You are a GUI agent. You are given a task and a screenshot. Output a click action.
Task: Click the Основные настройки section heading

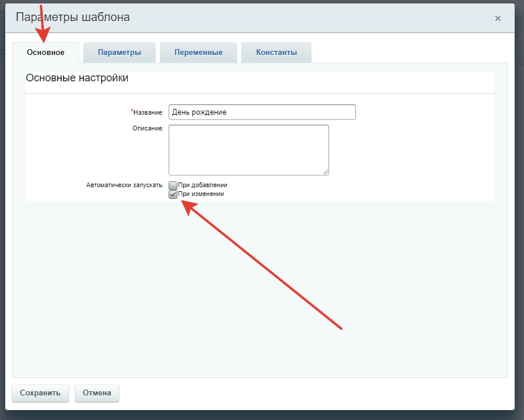click(77, 78)
